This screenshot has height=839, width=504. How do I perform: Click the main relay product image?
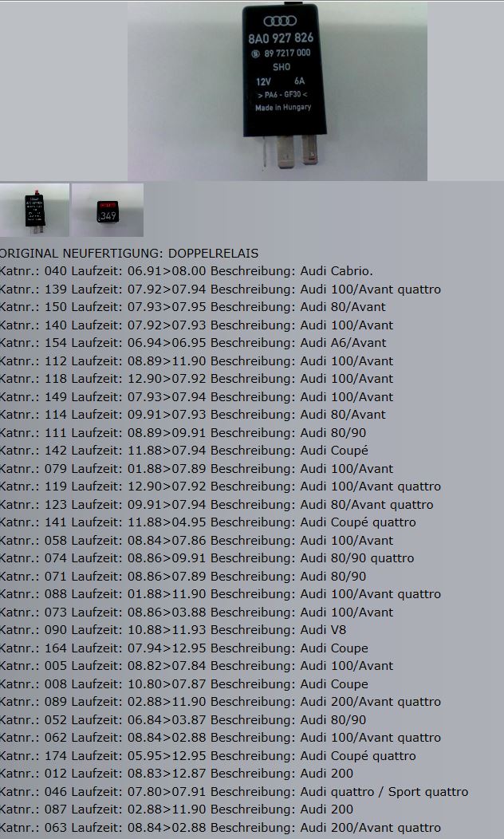tap(277, 90)
